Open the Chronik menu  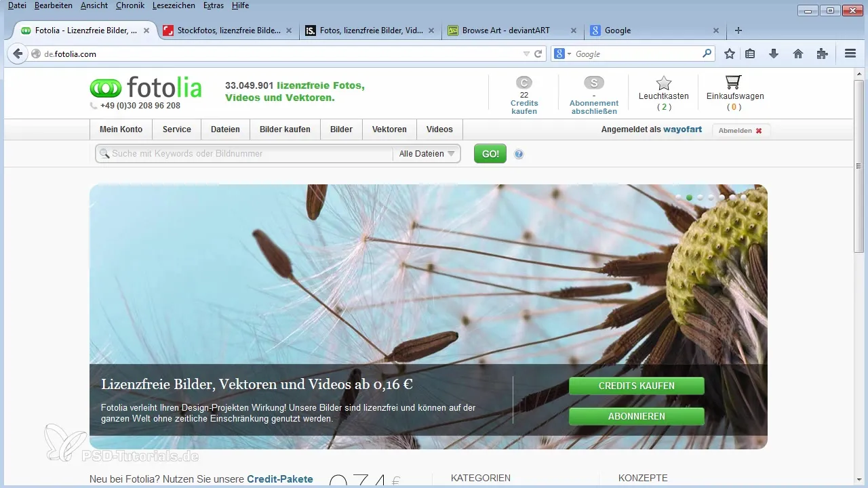click(x=130, y=5)
